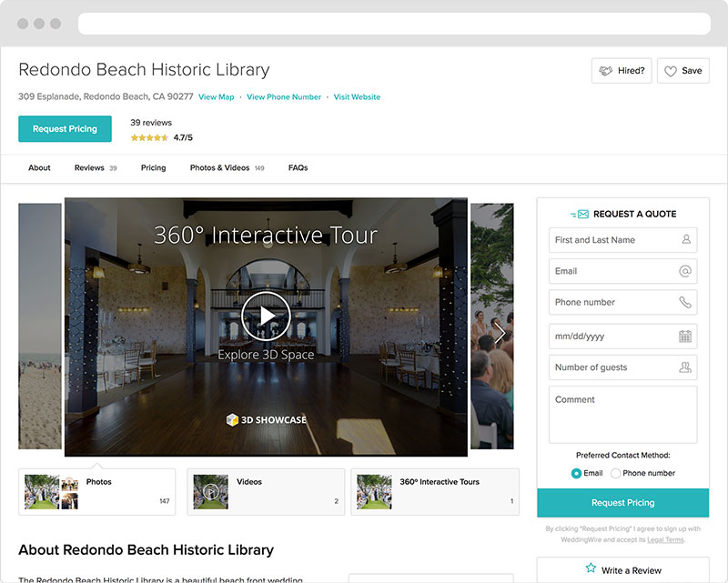Open the Reviews tab
Screen dimensions: 728x583
(x=96, y=167)
